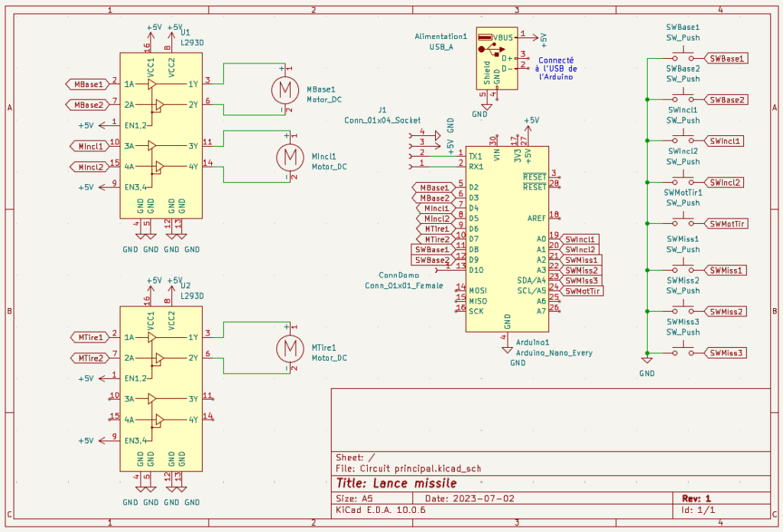Click the Arduino Nano Every symbol body

[508, 239]
